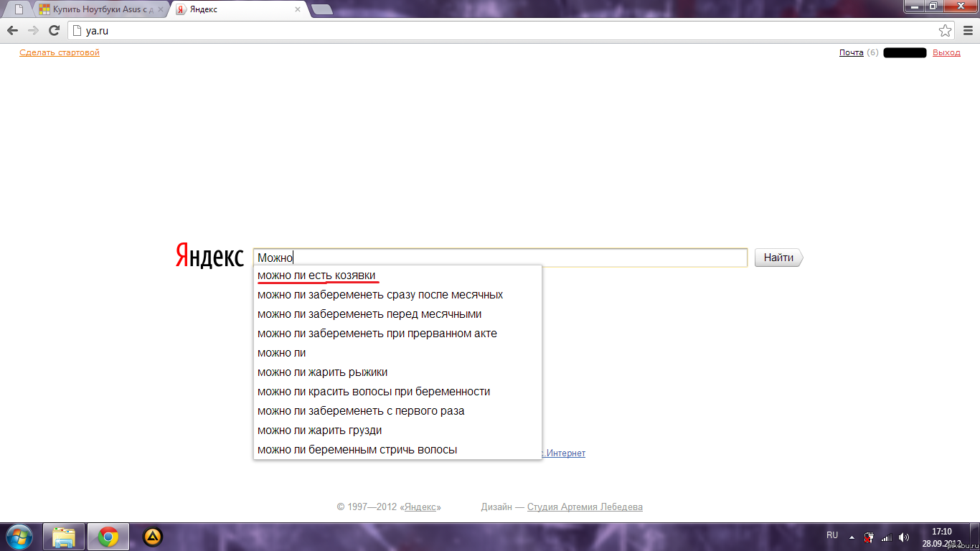Close the Купить Ноутбуки Asus tab
This screenshot has width=980, height=551.
[x=161, y=10]
